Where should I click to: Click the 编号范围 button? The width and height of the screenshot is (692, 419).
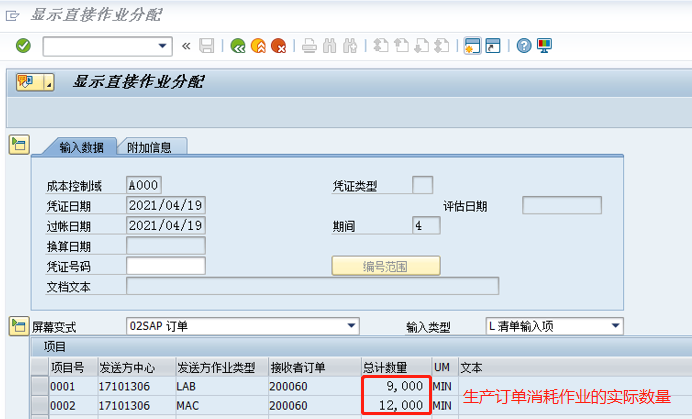(386, 266)
